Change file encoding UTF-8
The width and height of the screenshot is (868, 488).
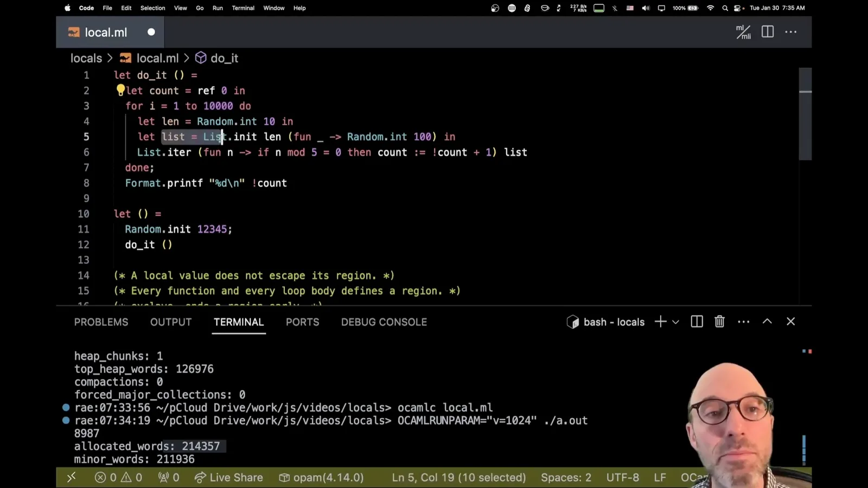(x=623, y=477)
